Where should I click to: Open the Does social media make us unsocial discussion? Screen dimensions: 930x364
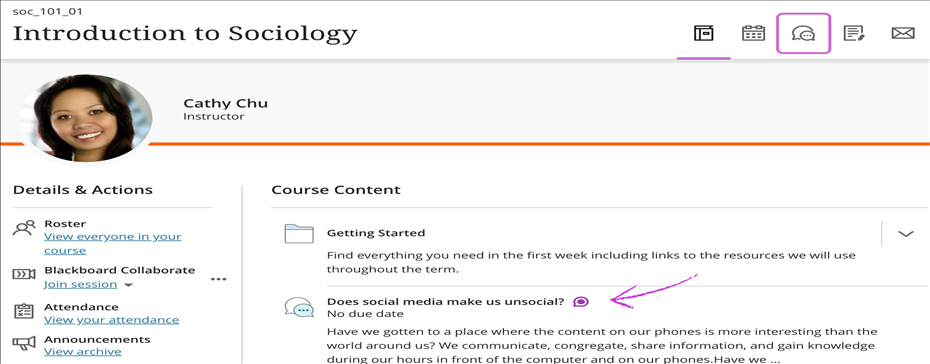tap(445, 301)
